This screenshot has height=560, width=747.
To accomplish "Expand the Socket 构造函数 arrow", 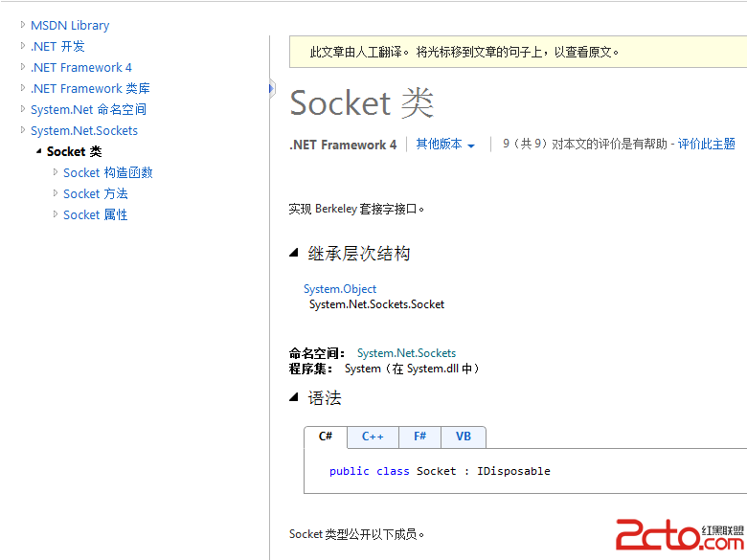I will point(56,172).
